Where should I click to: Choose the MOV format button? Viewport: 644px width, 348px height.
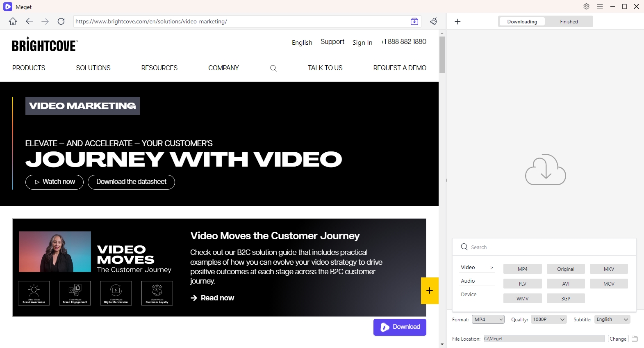[609, 284]
